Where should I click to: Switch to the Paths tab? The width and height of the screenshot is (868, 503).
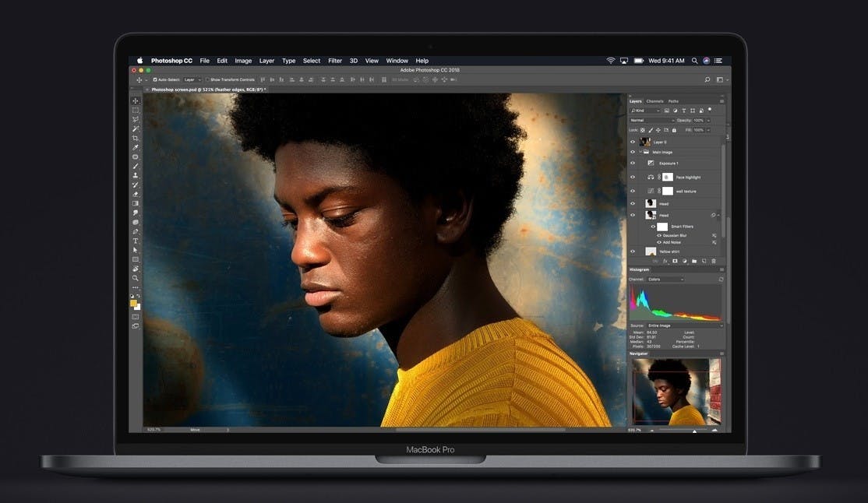pyautogui.click(x=673, y=101)
